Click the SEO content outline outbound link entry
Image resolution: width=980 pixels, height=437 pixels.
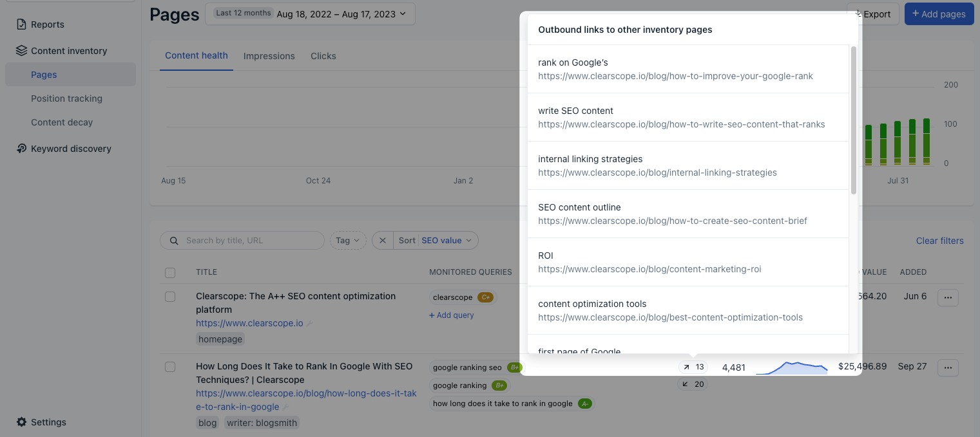click(688, 214)
